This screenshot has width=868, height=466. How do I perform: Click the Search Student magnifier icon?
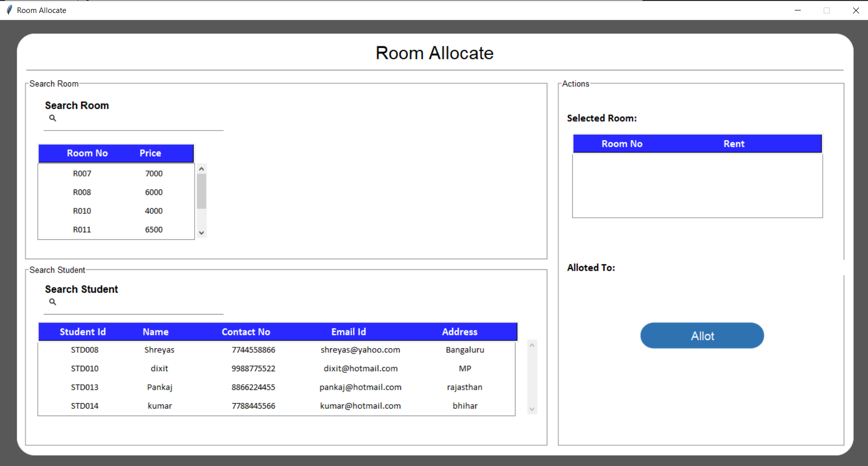coord(52,302)
